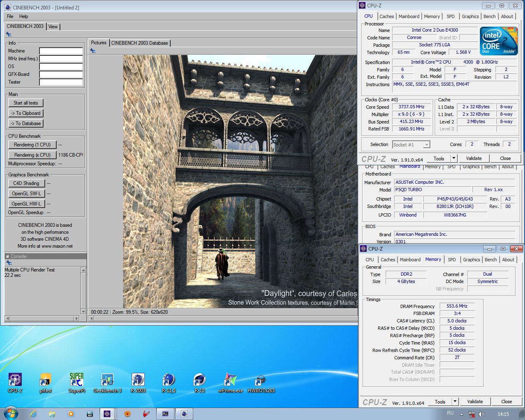Open About tab in CPU-Z CPU window
The width and height of the screenshot is (525, 420).
507,16
